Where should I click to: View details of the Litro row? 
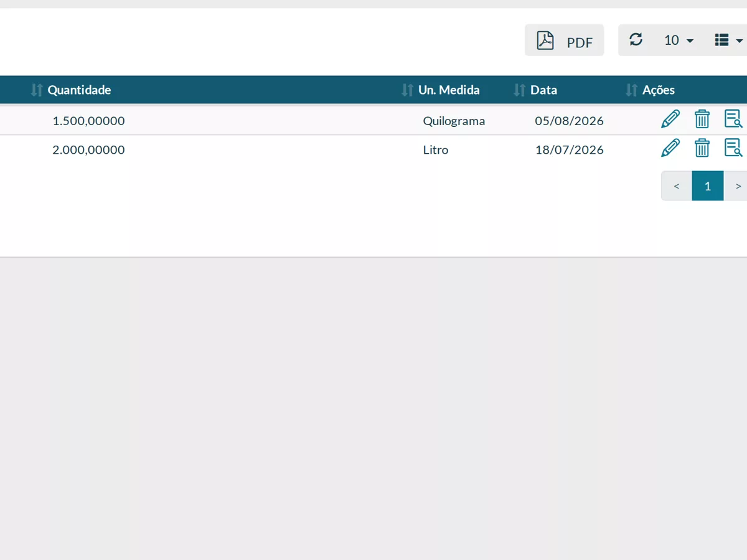(733, 148)
